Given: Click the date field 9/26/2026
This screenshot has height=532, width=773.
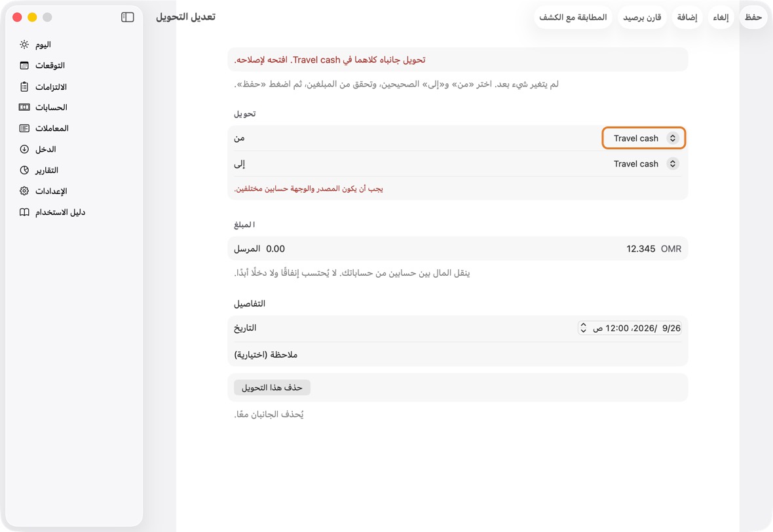Looking at the screenshot, I should pyautogui.click(x=630, y=328).
